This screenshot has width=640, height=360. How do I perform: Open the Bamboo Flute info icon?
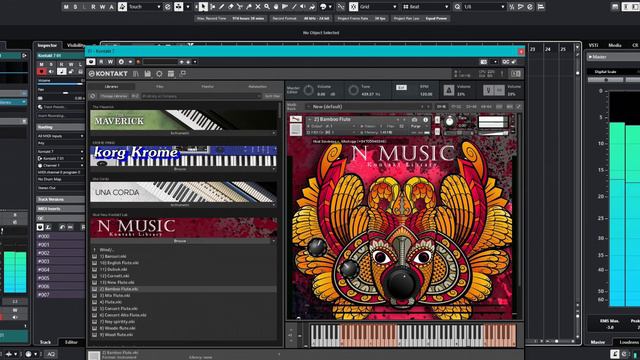tap(425, 120)
